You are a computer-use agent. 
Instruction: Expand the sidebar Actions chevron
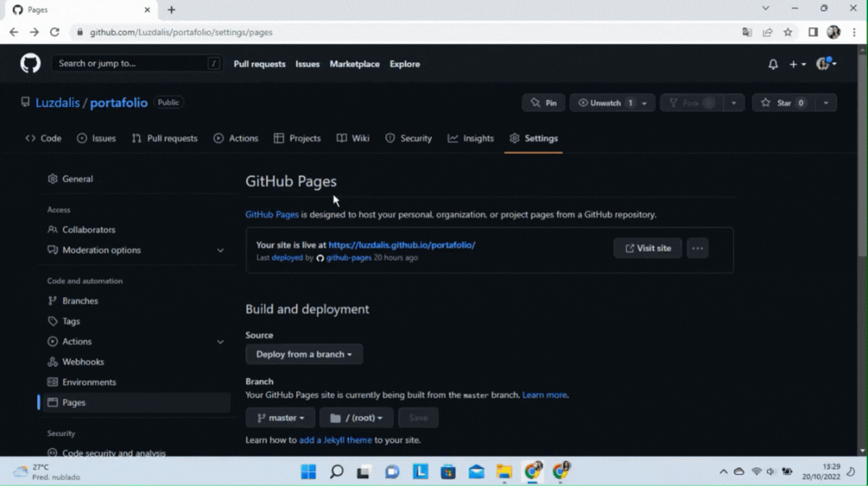[x=220, y=342]
